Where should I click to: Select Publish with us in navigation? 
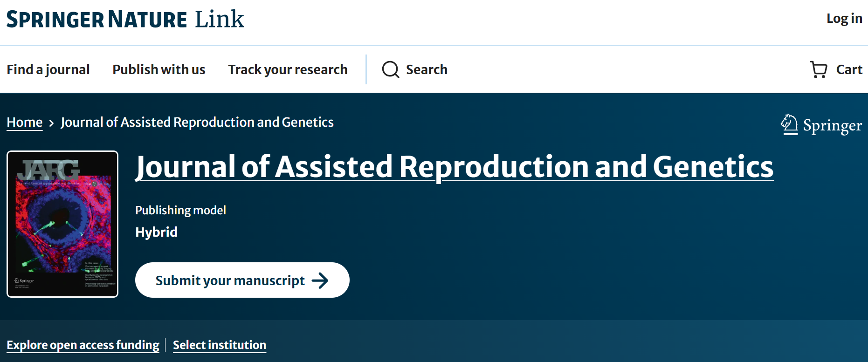pyautogui.click(x=158, y=69)
